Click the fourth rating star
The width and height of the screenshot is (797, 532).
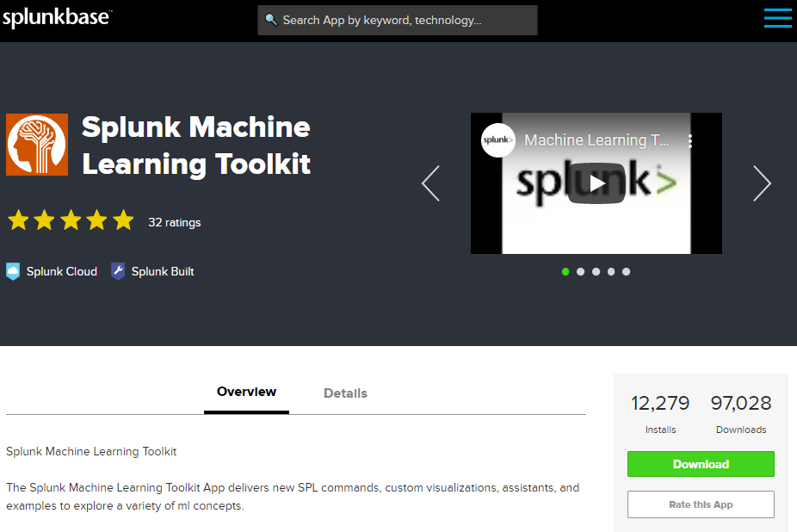coord(97,220)
